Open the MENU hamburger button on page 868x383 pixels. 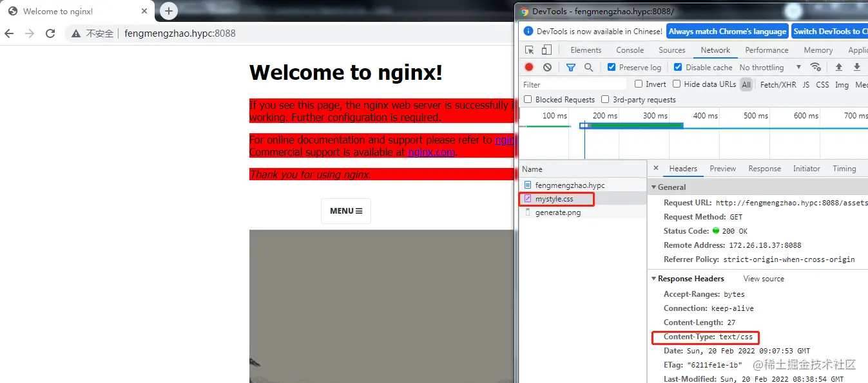tap(346, 211)
